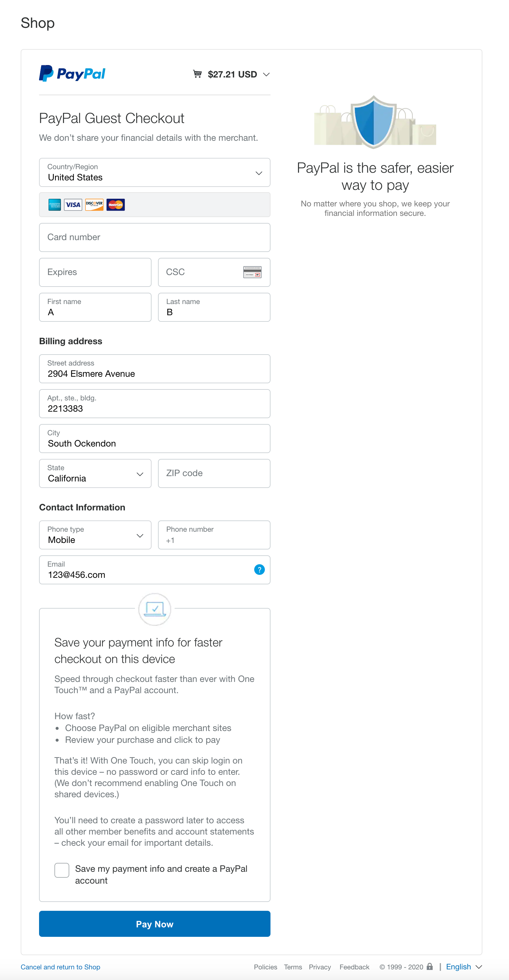Image resolution: width=509 pixels, height=980 pixels.
Task: Click the PayPal logo
Action: tap(72, 73)
